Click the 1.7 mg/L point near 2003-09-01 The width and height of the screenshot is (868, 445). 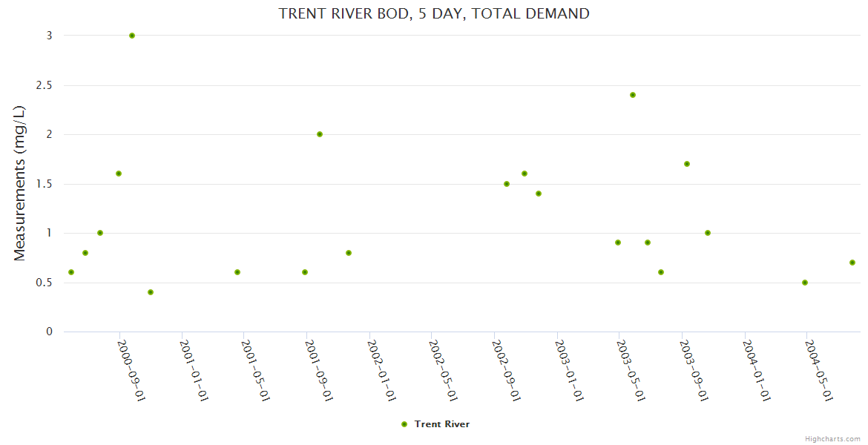(x=687, y=164)
